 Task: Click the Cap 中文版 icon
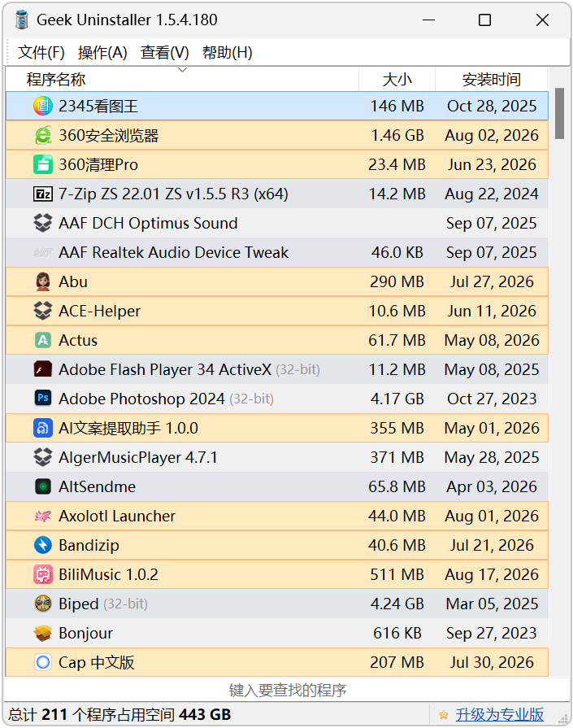coord(43,661)
